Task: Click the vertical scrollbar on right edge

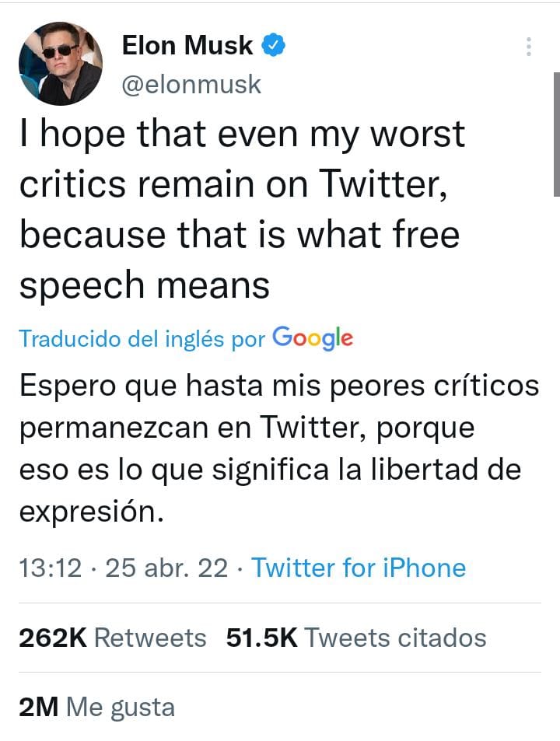Action: (x=556, y=134)
